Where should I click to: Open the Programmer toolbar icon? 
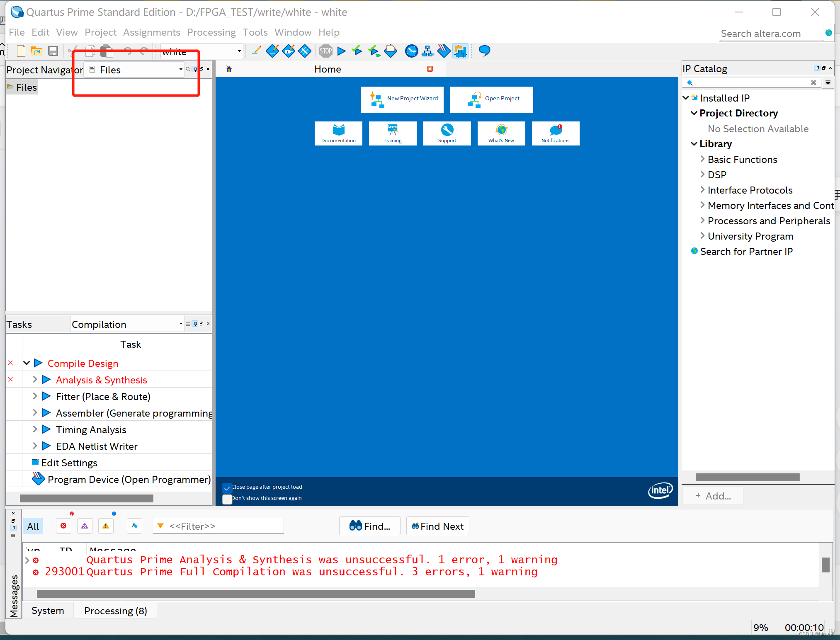point(444,51)
